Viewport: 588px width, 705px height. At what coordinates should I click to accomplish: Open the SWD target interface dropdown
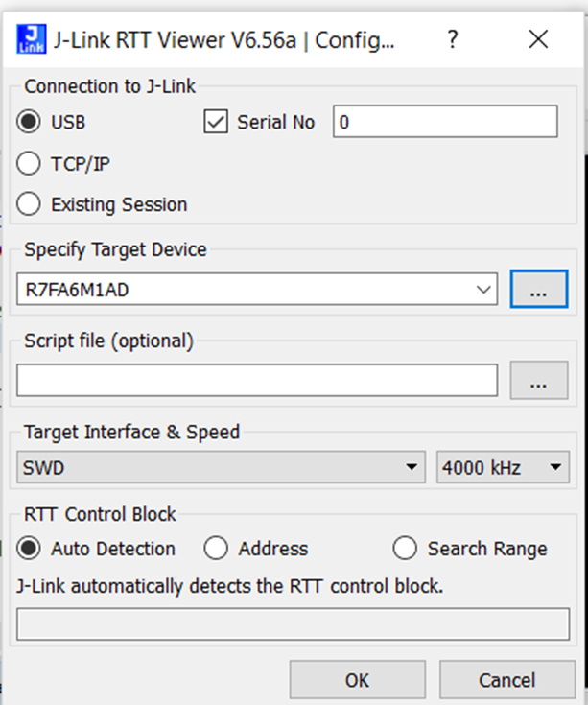pyautogui.click(x=222, y=468)
